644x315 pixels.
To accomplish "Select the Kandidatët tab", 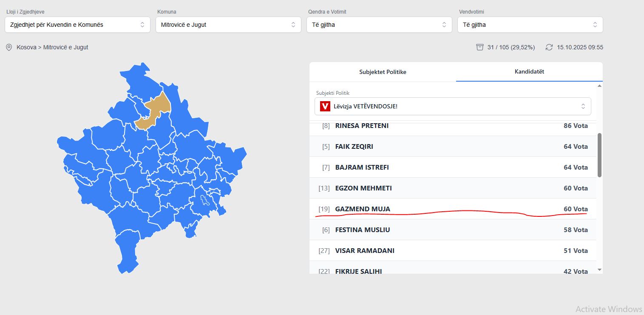I will (x=529, y=71).
